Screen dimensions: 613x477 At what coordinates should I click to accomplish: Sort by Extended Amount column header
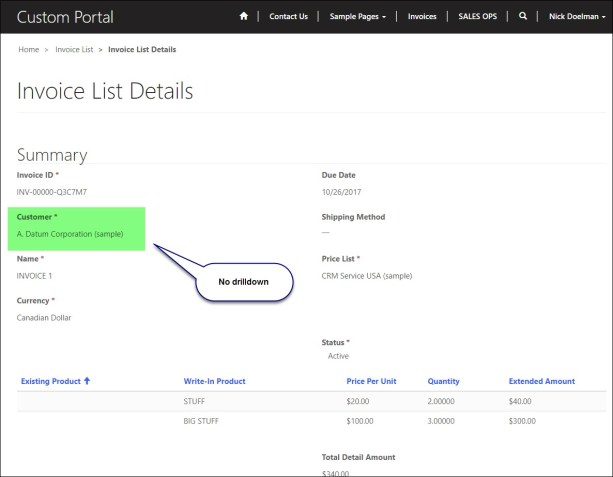(541, 381)
